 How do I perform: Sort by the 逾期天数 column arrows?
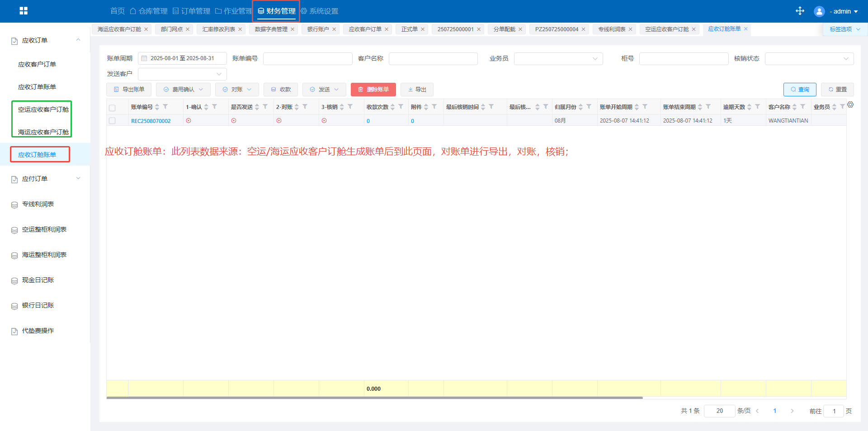749,107
